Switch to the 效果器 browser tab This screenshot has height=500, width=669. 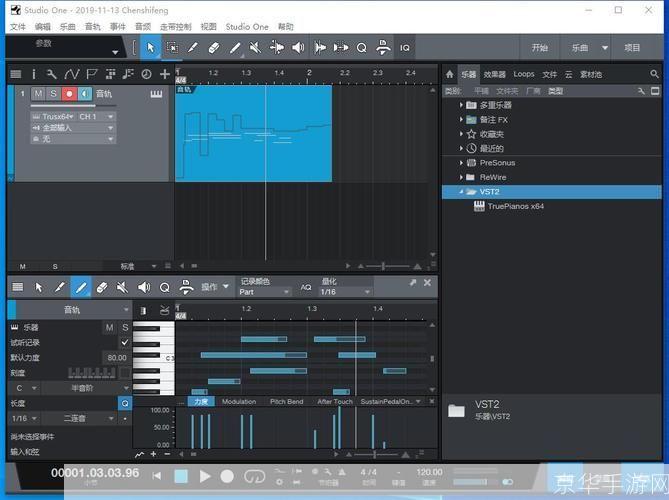click(x=494, y=74)
